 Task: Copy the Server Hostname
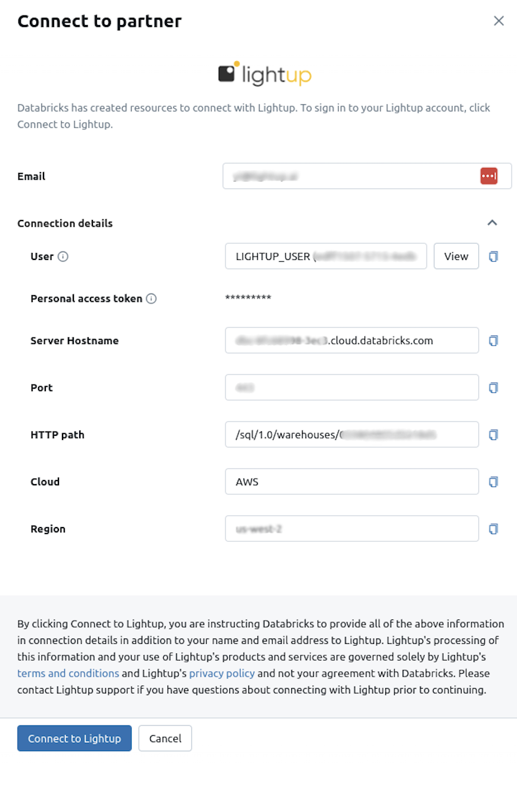click(x=493, y=340)
